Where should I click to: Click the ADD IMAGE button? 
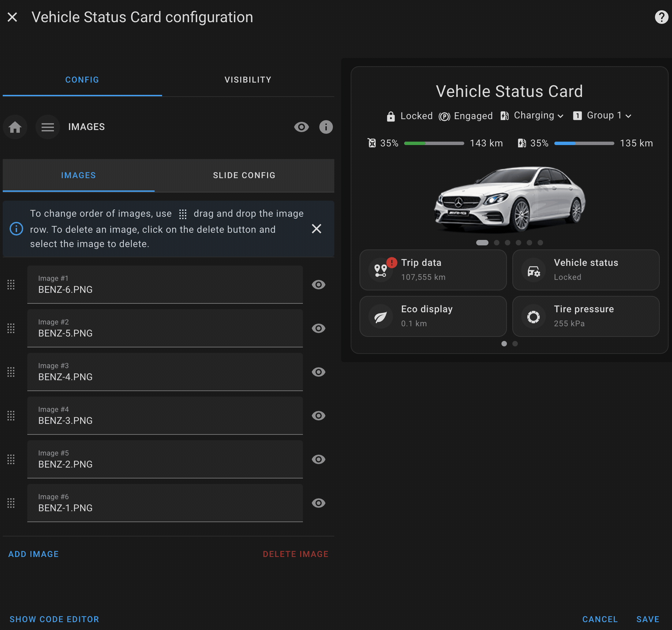(33, 554)
